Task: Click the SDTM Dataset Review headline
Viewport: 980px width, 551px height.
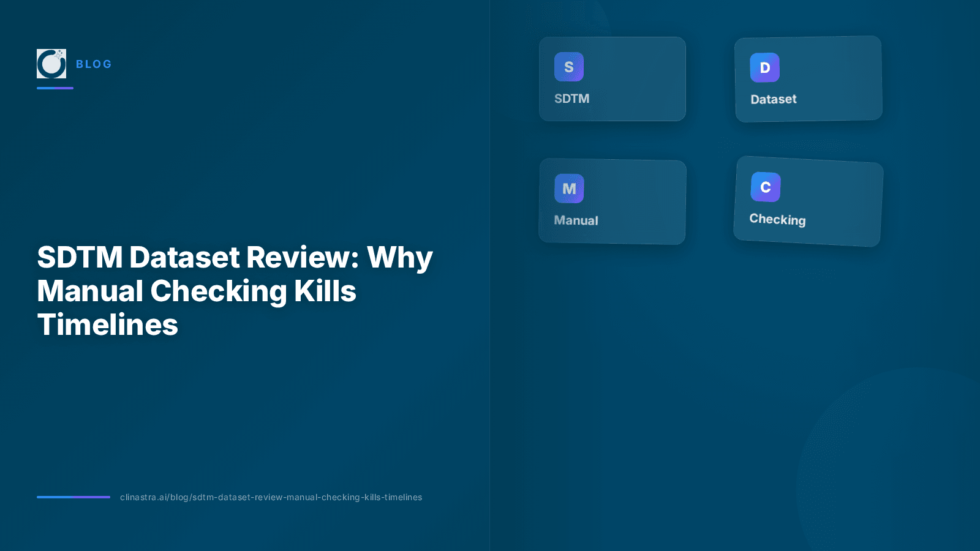Action: [x=235, y=291]
